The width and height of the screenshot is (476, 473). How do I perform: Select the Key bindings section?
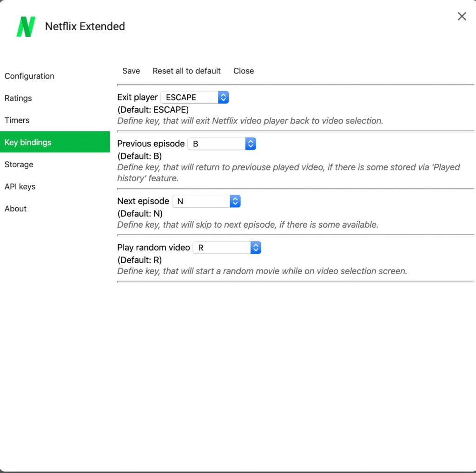click(x=55, y=142)
